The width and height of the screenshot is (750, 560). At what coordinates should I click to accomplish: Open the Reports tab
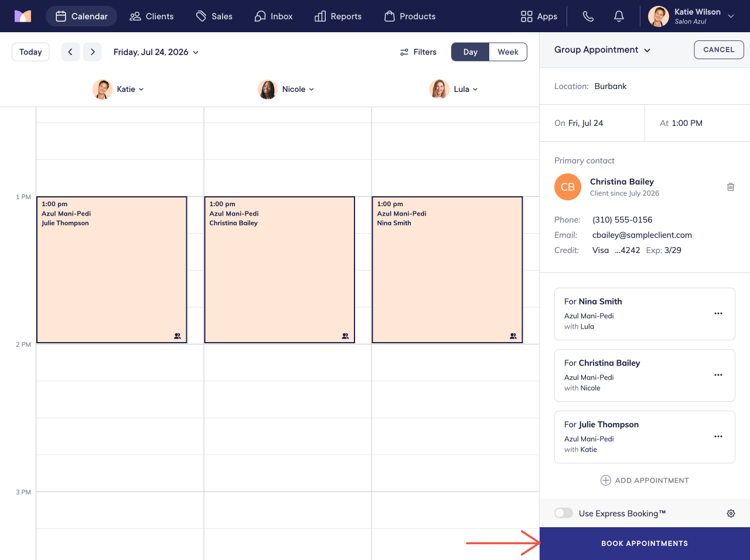coord(338,16)
